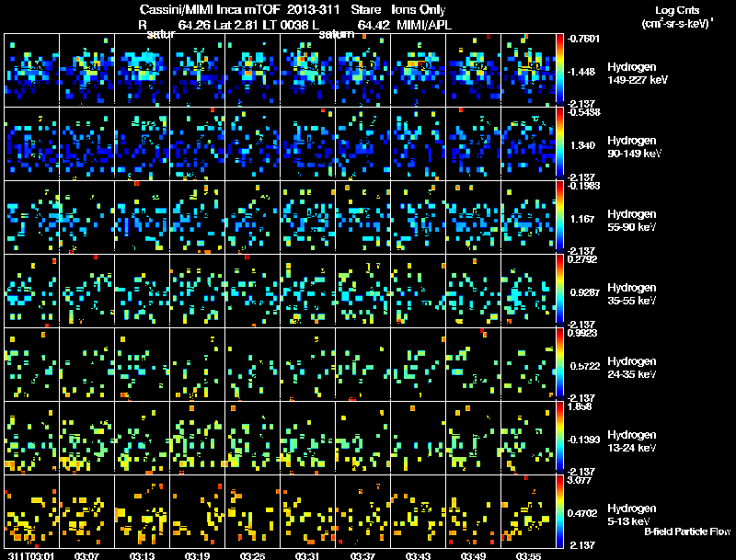Click the Hydrogen 24-35 keV row label
This screenshot has width=736, height=560.
pyautogui.click(x=632, y=368)
